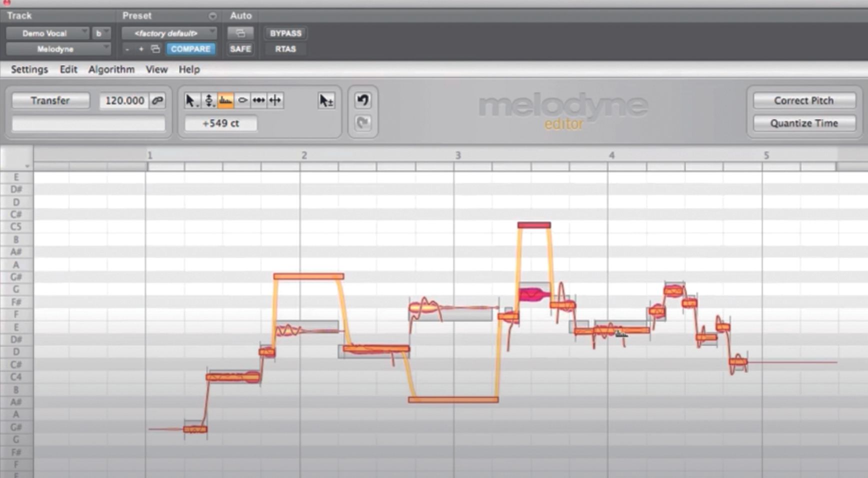Select the Amplitude tool
This screenshot has height=478, width=868.
tap(242, 100)
